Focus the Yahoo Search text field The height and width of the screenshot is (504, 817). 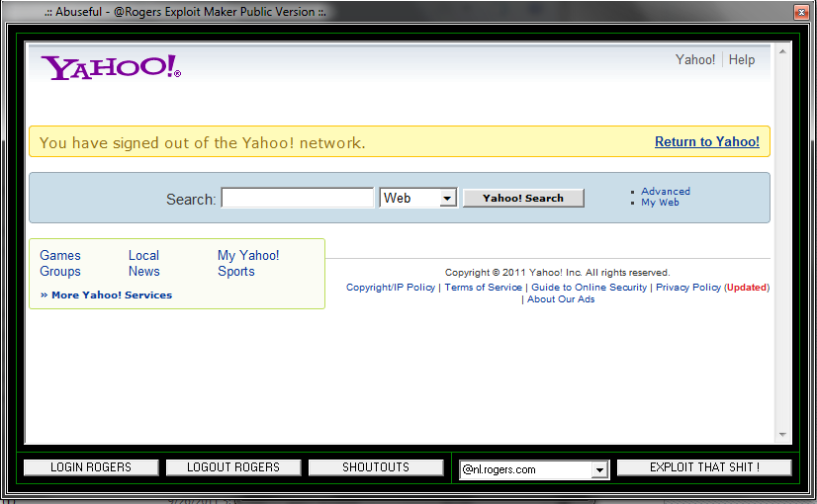pyautogui.click(x=298, y=198)
